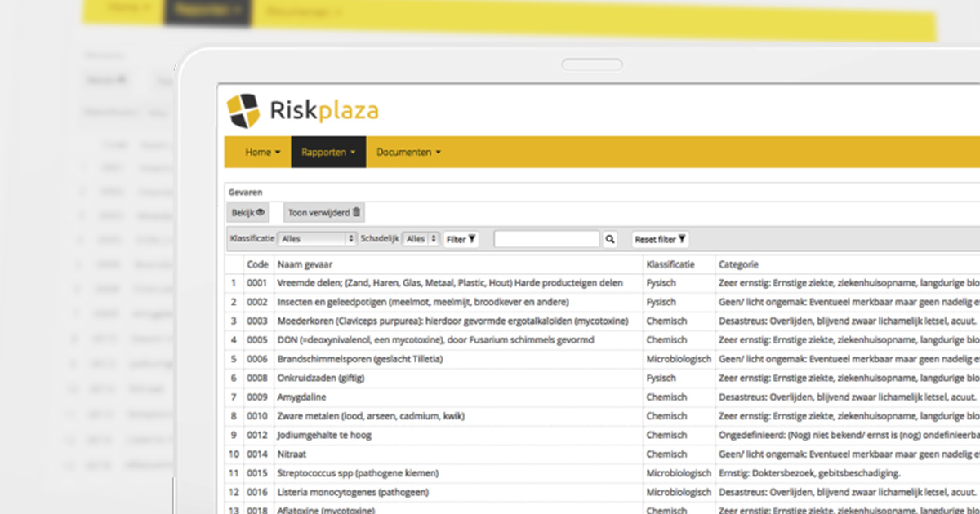Expand the Documenten menu
Screen dimensions: 980x514
point(408,153)
